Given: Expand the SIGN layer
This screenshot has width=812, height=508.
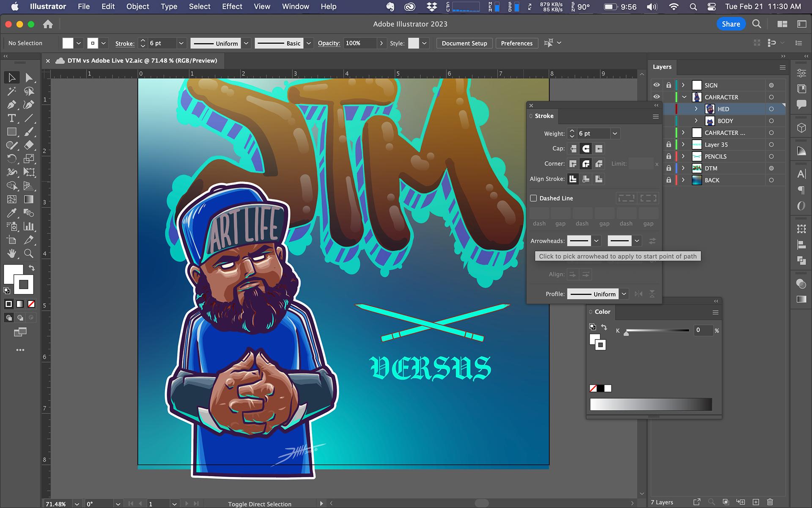Looking at the screenshot, I should click(x=683, y=85).
